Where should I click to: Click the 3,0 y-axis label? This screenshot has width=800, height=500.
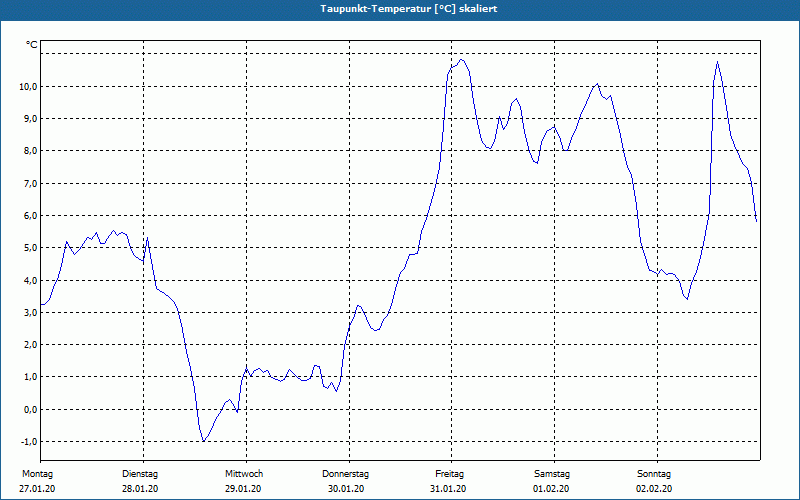tap(30, 312)
